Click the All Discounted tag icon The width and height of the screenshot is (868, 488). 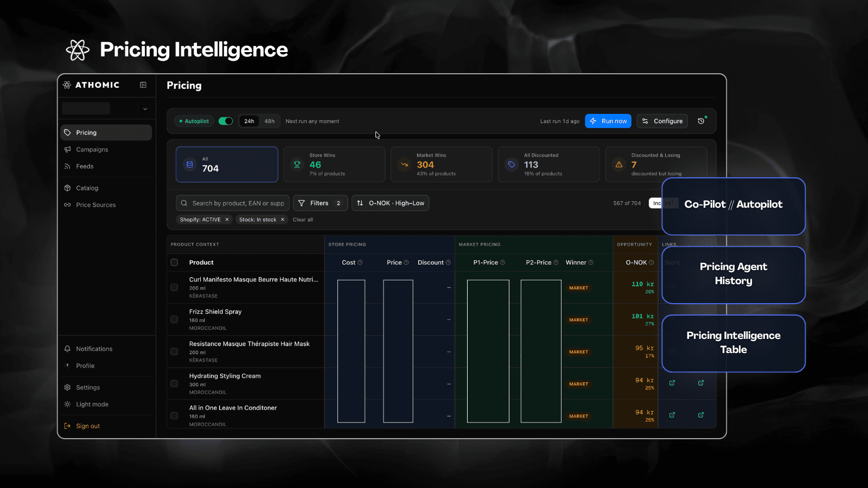512,164
